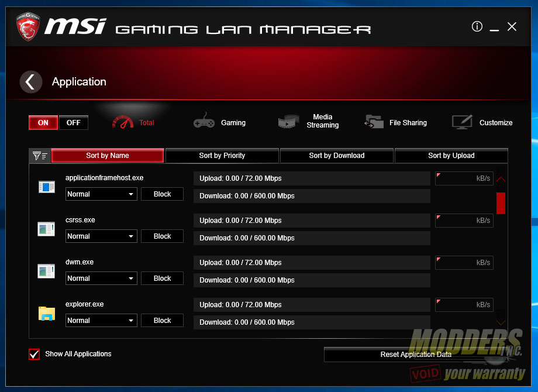538x392 pixels.
Task: Choose the Sort by Upload tab
Action: coord(451,156)
